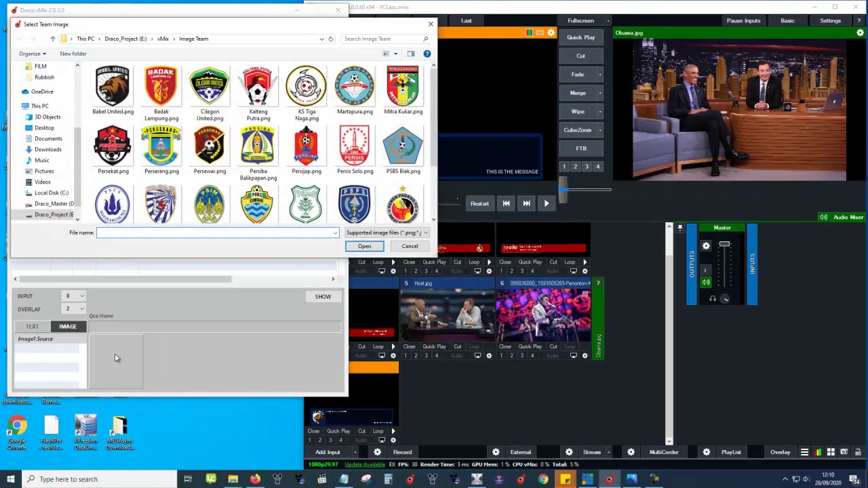Open file dialog help icon
The width and height of the screenshot is (868, 488).
point(427,54)
